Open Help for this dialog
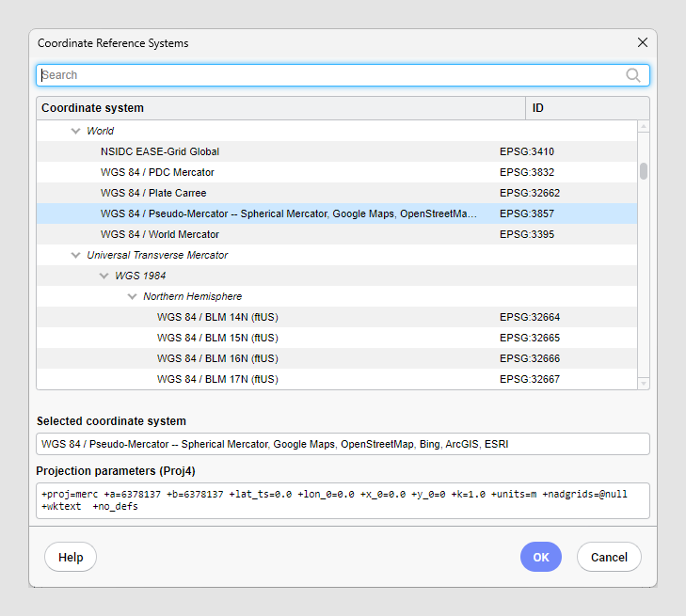This screenshot has width=686, height=616. 71,557
